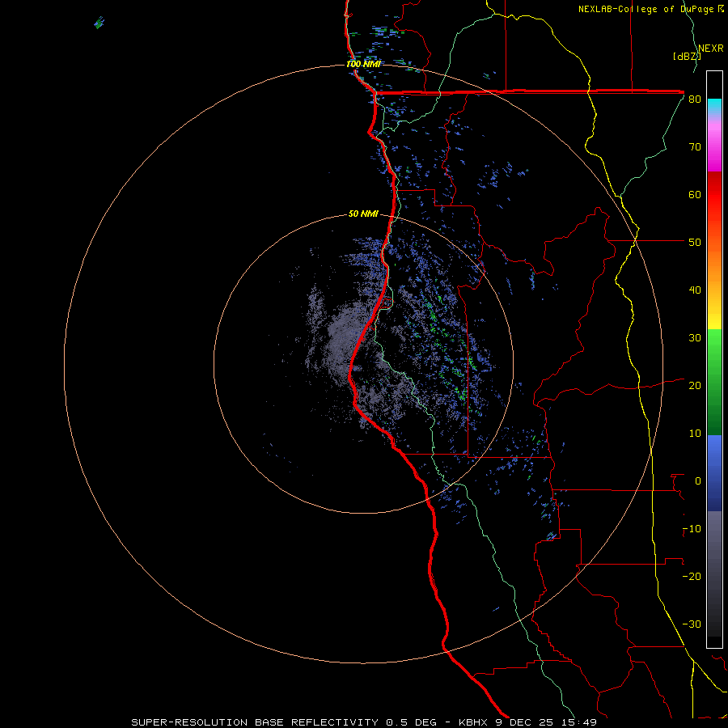Click the NEXR label above the color scale

[x=711, y=49]
